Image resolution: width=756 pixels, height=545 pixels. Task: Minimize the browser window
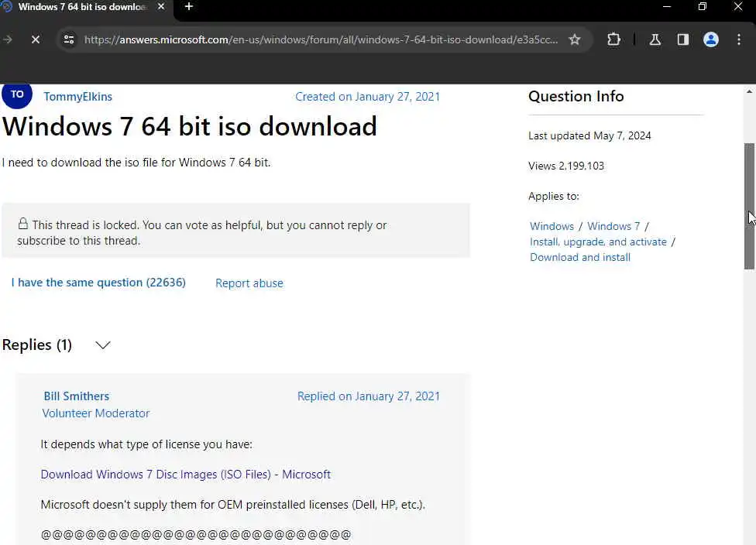[667, 7]
